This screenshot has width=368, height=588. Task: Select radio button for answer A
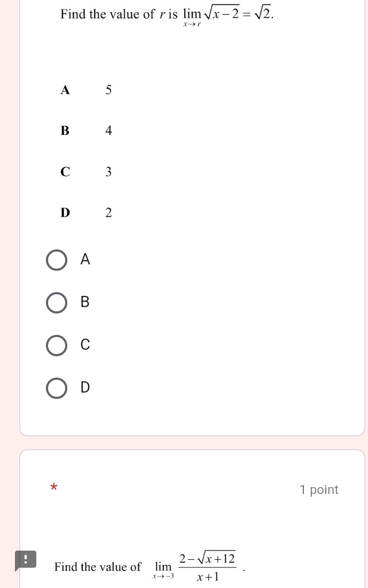tap(57, 260)
